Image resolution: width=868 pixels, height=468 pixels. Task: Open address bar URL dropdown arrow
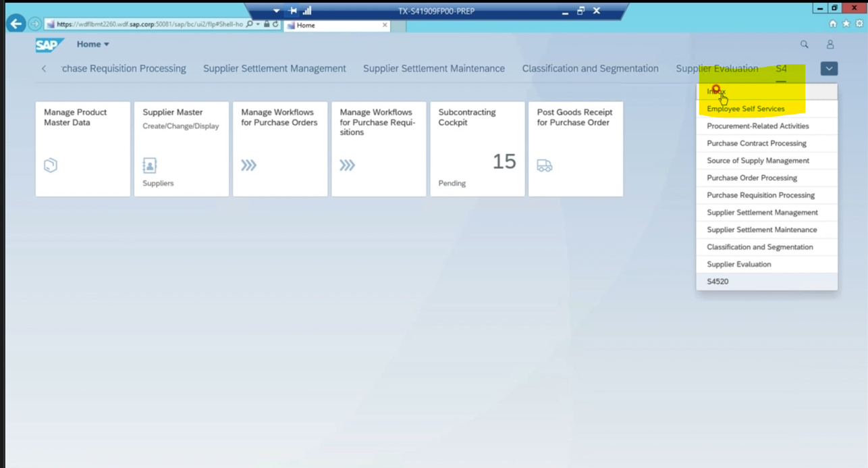point(257,24)
